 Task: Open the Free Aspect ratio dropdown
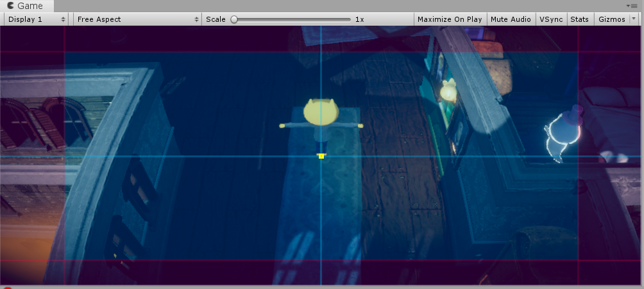coord(137,19)
